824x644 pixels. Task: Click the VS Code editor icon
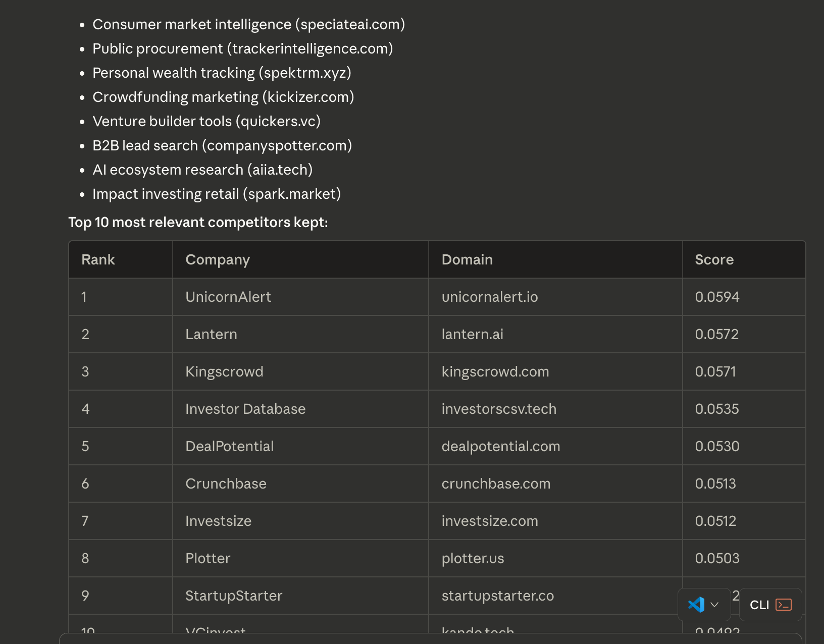[x=697, y=604]
